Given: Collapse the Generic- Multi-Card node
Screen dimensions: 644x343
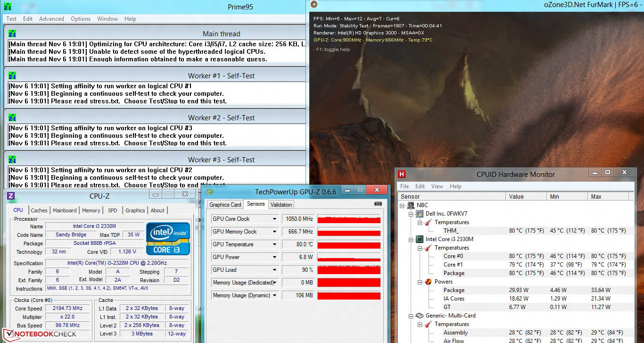Looking at the screenshot, I should 411,316.
